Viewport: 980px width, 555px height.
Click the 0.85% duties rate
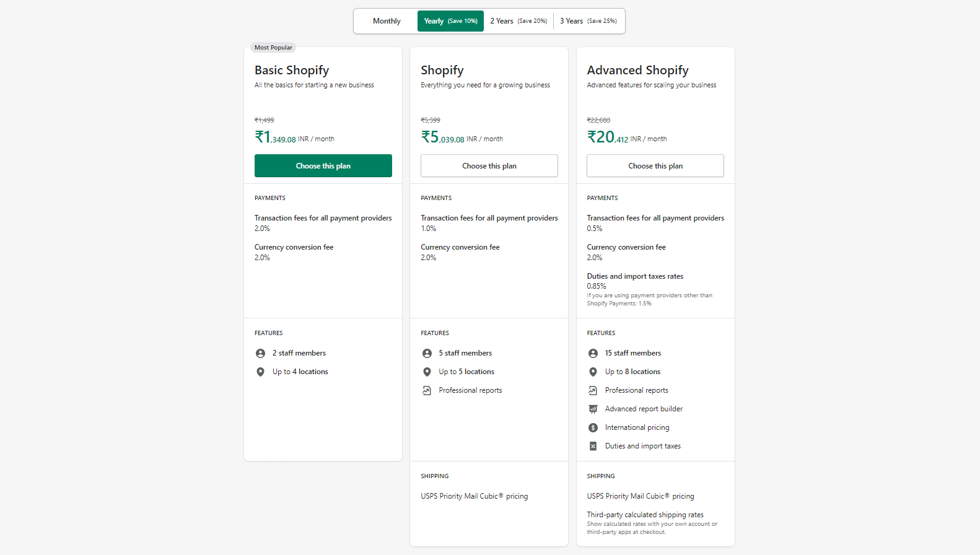pos(597,286)
